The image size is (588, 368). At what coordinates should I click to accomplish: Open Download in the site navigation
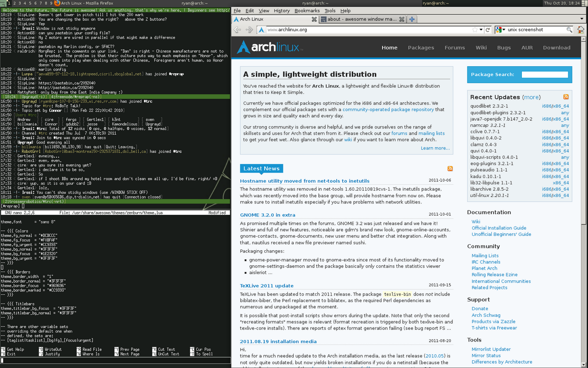[557, 47]
